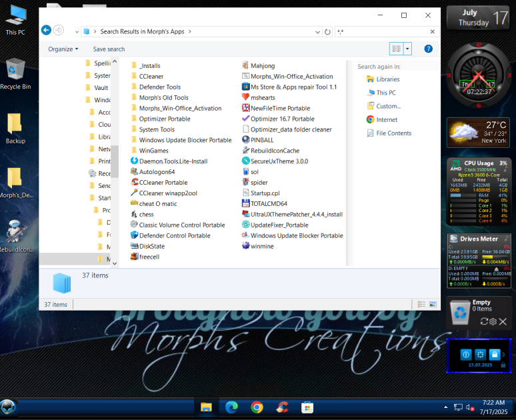The image size is (516, 420).
Task: Select the spider game item
Action: (255, 183)
